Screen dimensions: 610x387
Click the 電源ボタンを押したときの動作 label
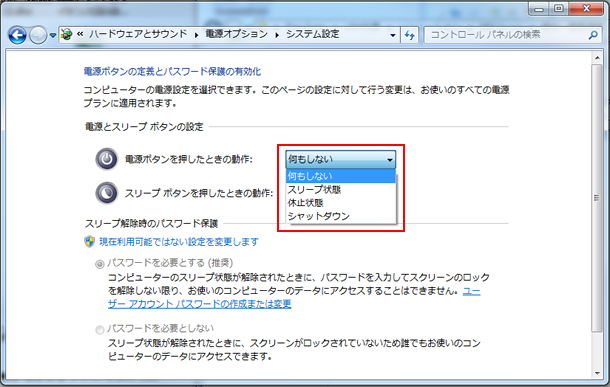click(189, 159)
